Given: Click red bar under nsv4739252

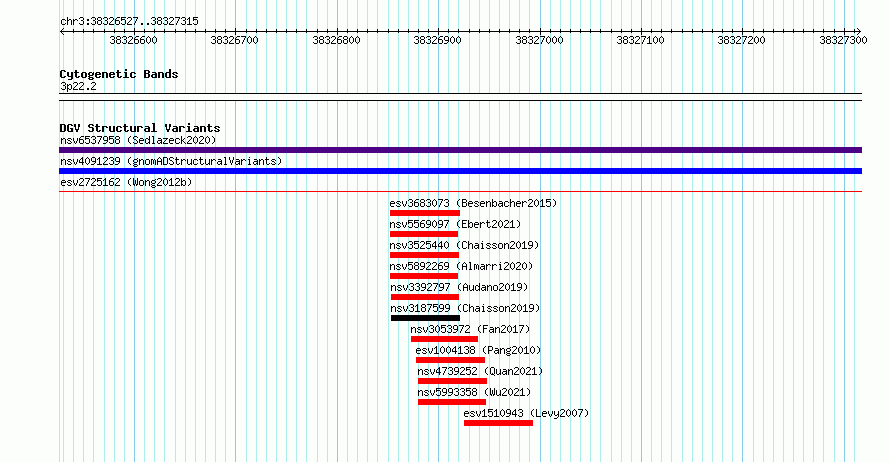Looking at the screenshot, I should (452, 381).
